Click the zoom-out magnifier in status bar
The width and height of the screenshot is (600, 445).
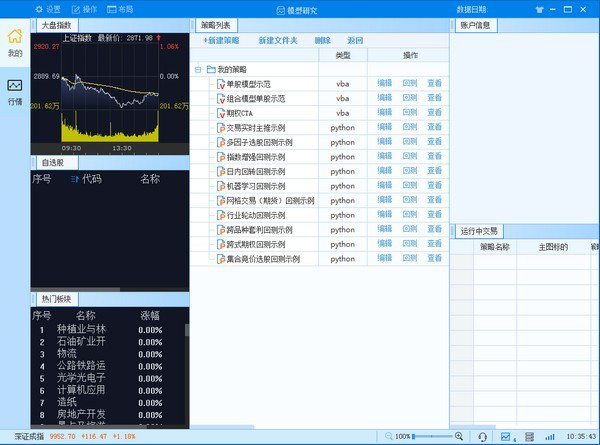coord(389,436)
